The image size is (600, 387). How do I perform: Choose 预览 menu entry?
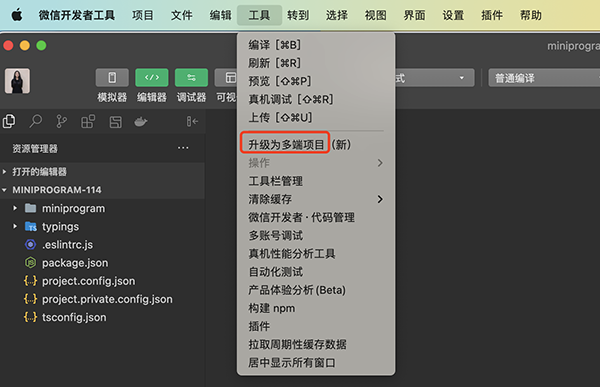pos(316,81)
